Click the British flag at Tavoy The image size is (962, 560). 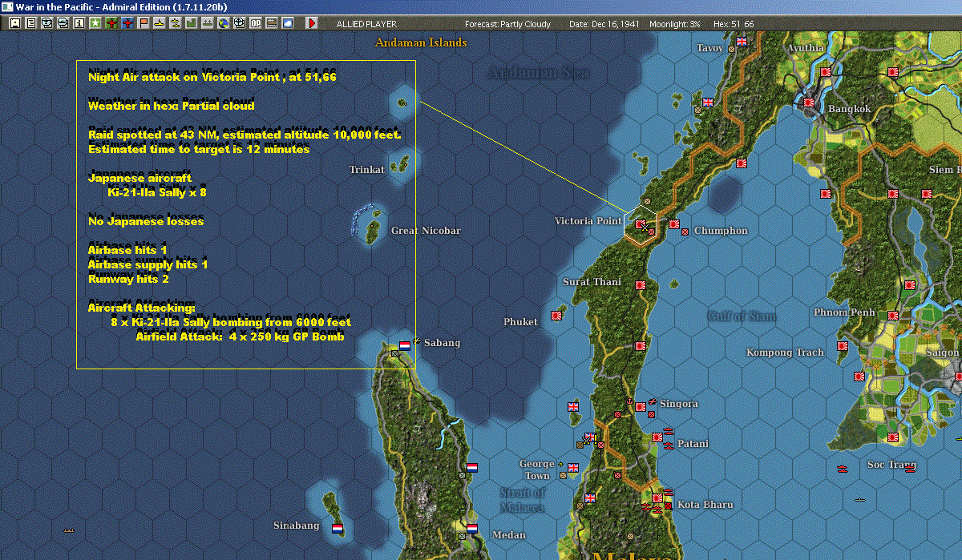[x=742, y=41]
